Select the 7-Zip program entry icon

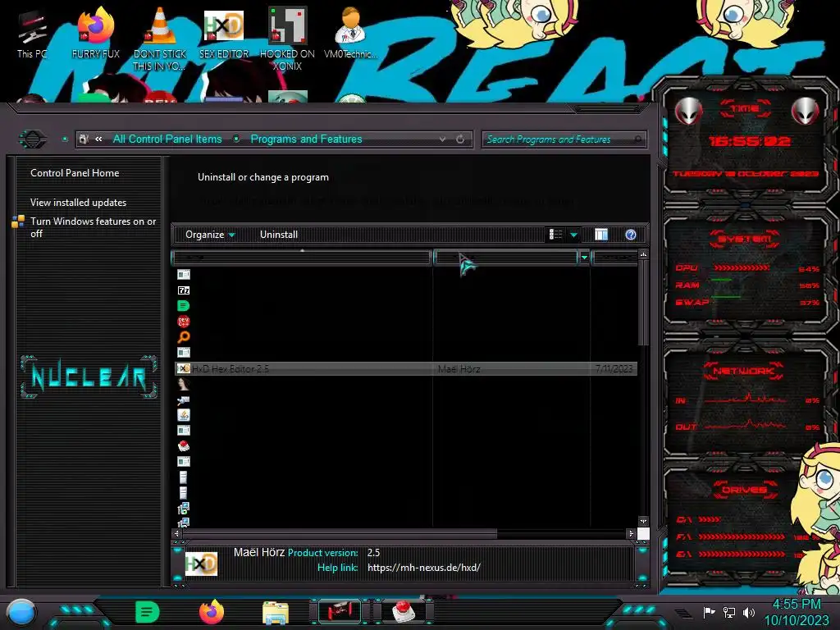pos(183,290)
